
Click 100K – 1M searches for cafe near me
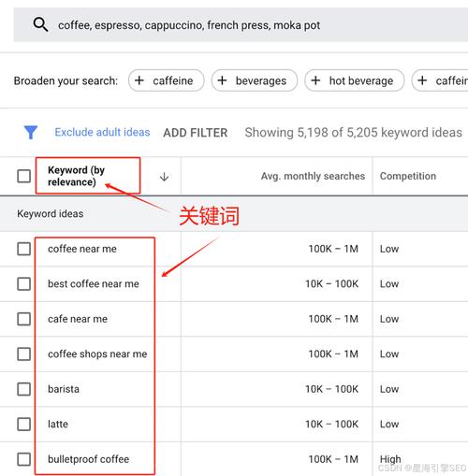click(333, 319)
